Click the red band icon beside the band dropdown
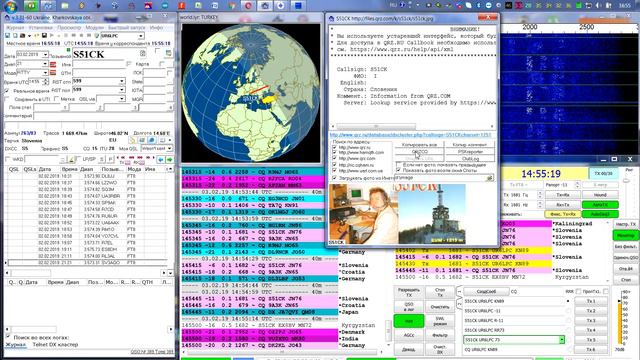Viewport: 640px width, 360px height. [53, 64]
